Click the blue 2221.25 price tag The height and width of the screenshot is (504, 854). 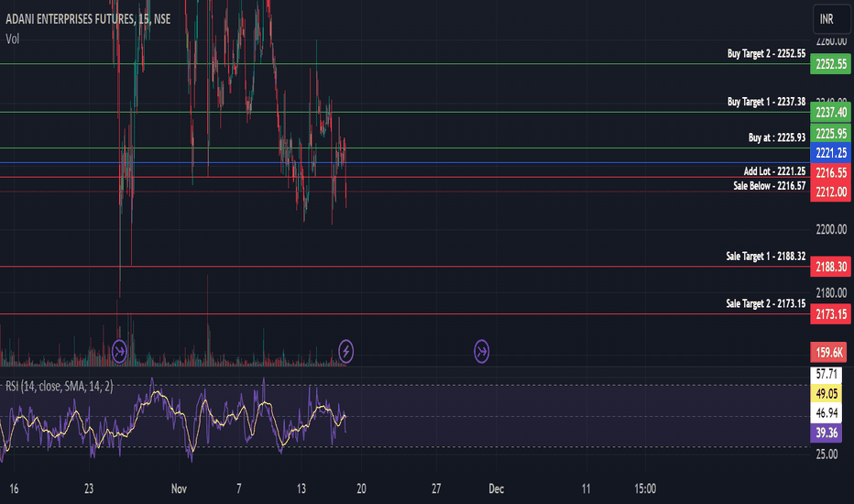pyautogui.click(x=830, y=152)
